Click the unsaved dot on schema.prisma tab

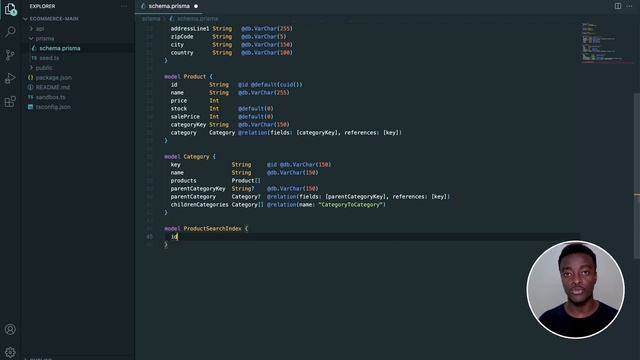click(x=196, y=6)
